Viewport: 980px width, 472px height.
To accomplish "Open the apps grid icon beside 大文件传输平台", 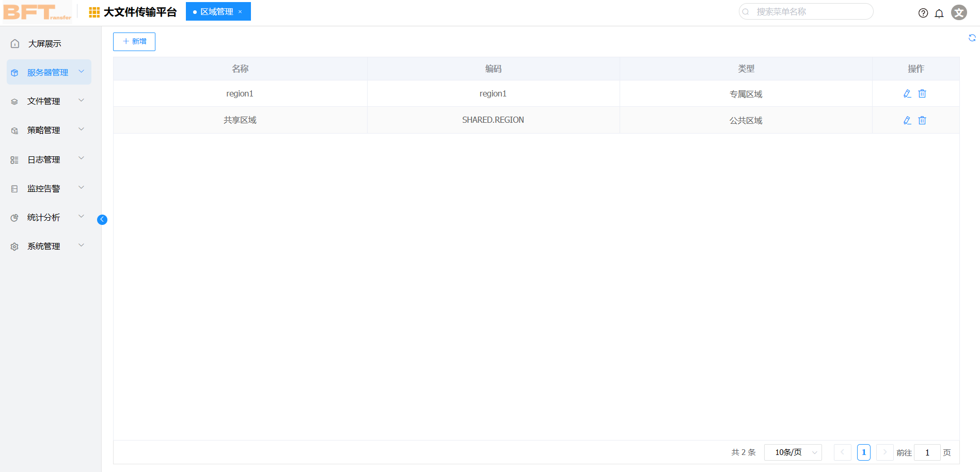I will 93,11.
